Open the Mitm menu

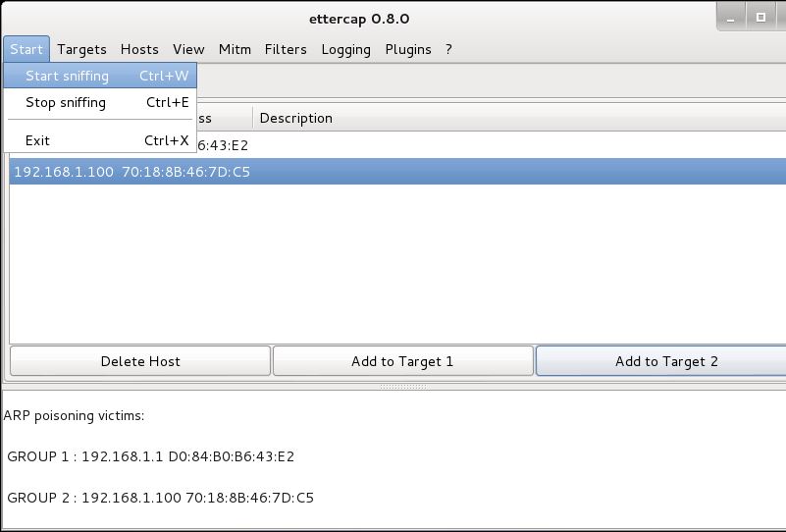point(235,49)
